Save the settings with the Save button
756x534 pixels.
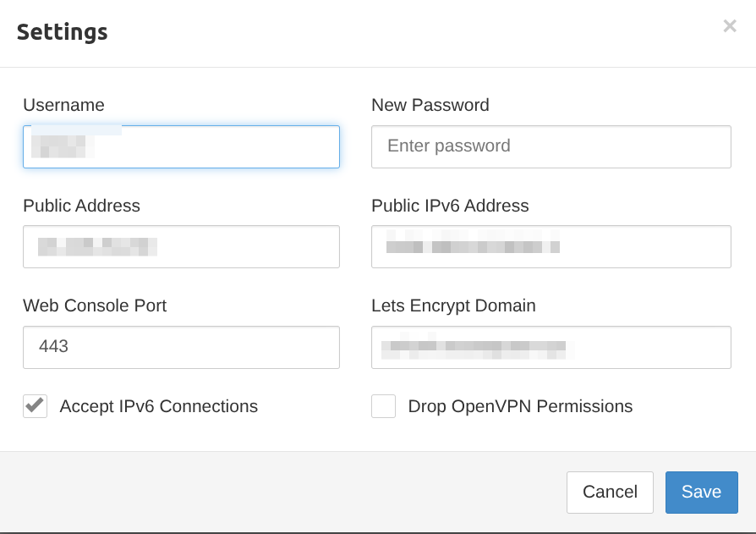[701, 492]
